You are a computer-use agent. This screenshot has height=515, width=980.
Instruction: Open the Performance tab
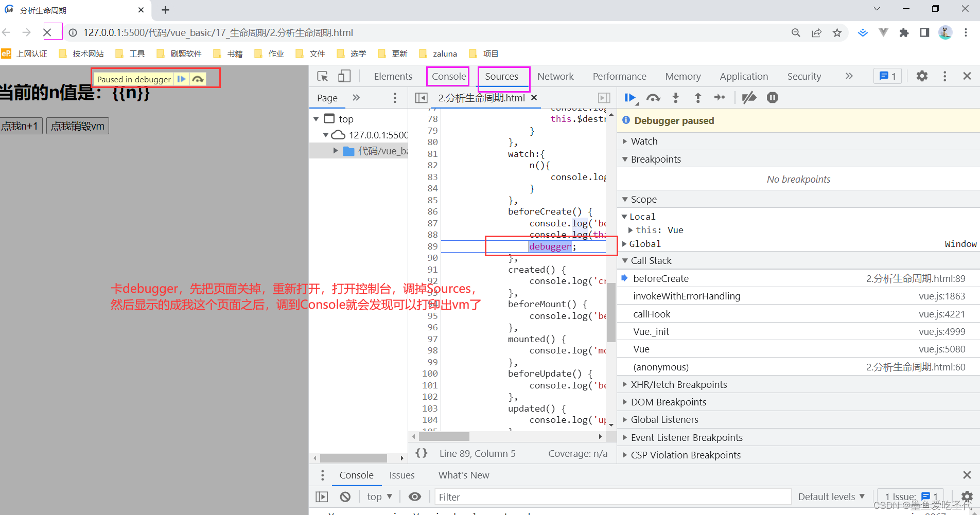click(619, 76)
